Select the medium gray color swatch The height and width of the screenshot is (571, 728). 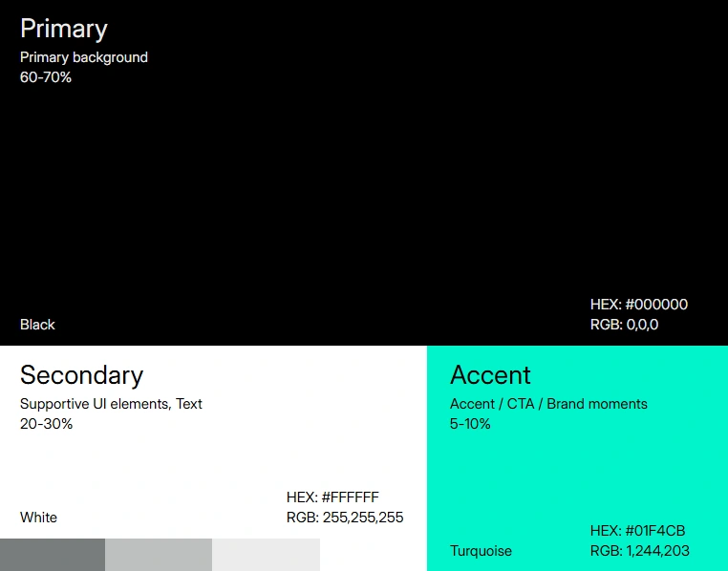158,555
